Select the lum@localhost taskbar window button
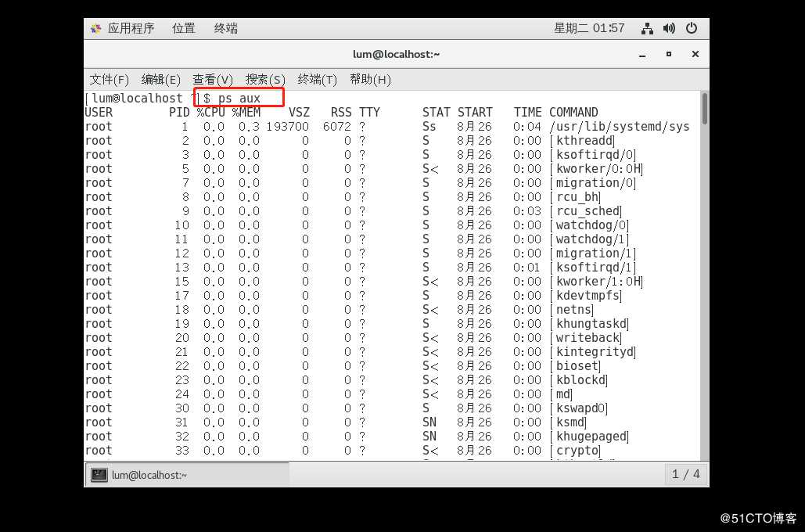805x532 pixels. 187,475
